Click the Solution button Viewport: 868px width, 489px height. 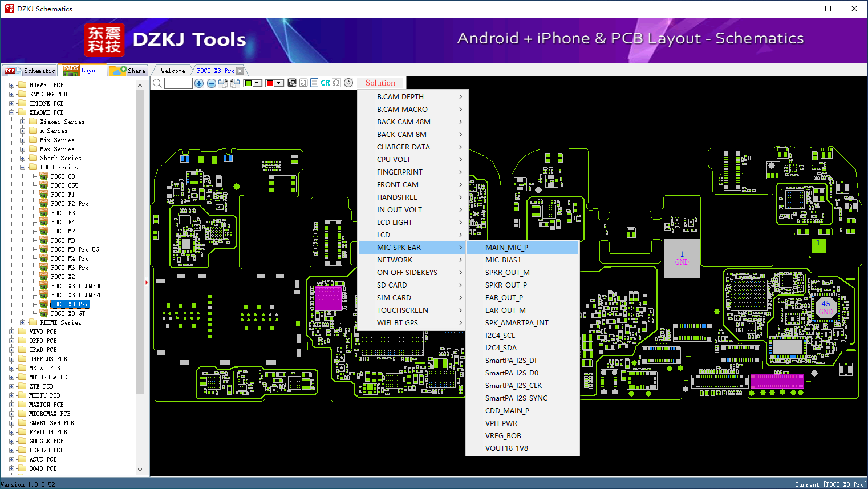(x=380, y=83)
